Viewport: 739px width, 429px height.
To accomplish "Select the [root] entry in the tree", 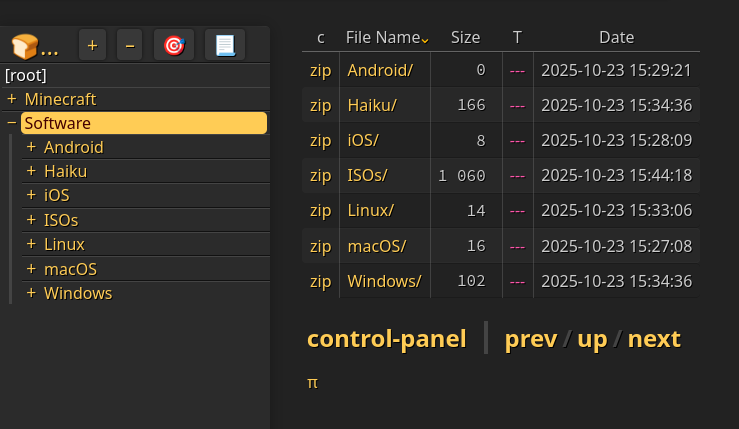I will point(26,75).
